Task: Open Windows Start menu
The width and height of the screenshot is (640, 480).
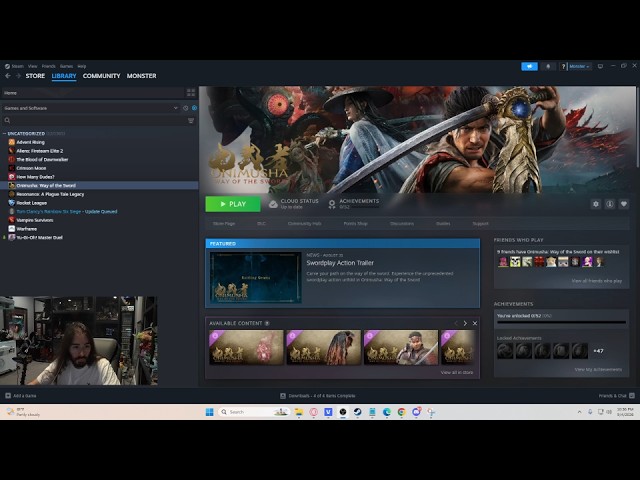Action: (209, 412)
